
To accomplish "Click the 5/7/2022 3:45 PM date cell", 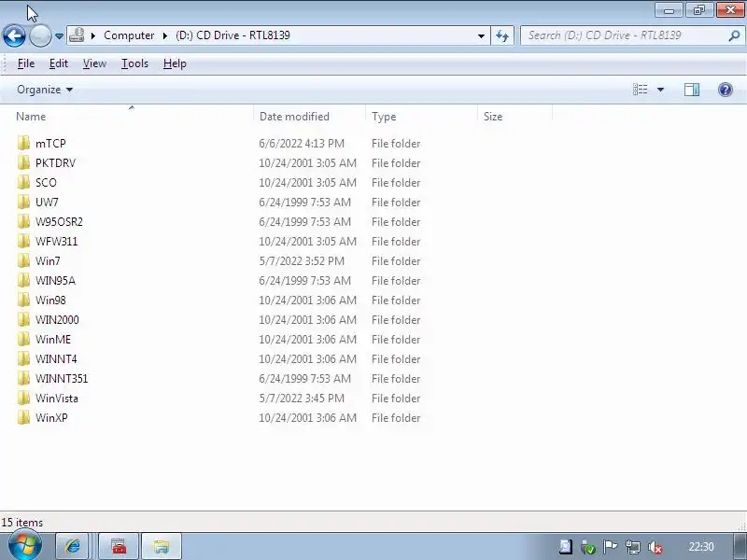I will point(302,399).
